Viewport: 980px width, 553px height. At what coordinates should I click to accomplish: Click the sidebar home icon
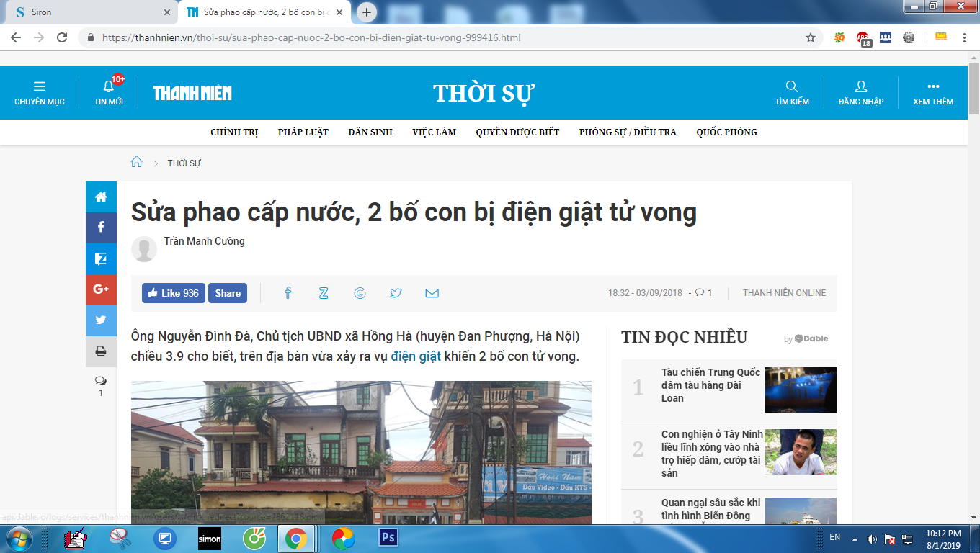101,197
